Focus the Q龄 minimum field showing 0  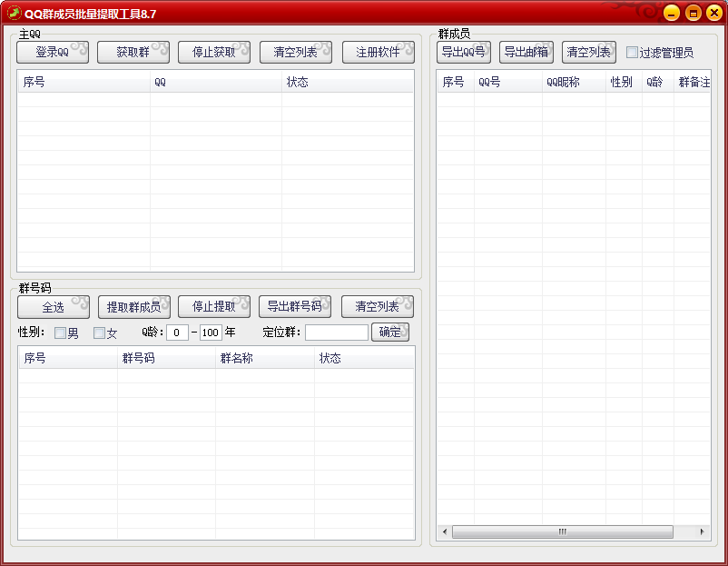(x=177, y=333)
